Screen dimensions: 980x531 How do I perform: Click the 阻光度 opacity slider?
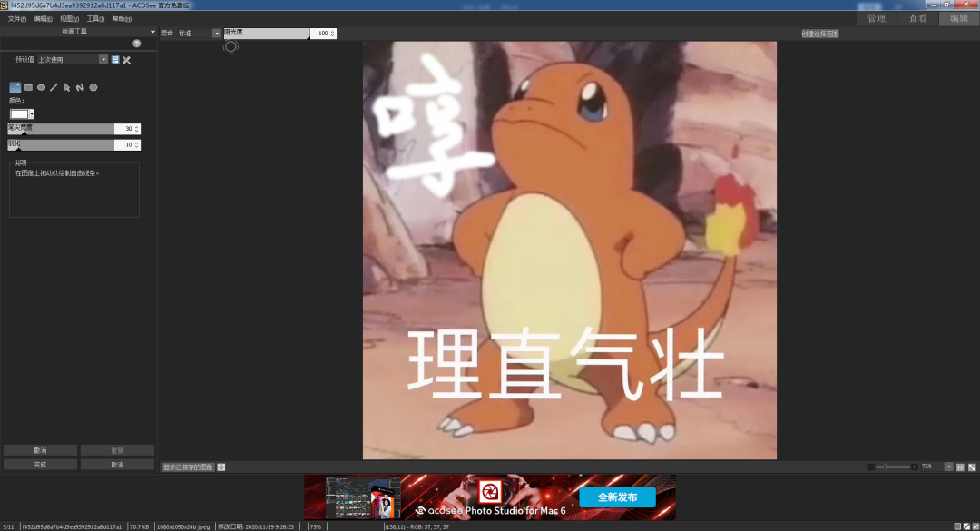[267, 34]
